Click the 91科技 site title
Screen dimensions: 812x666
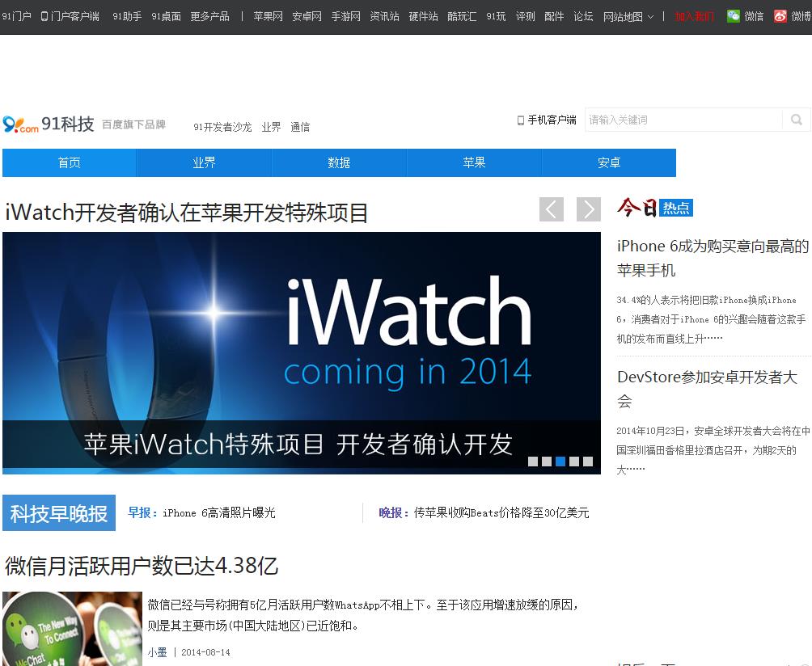pyautogui.click(x=68, y=124)
